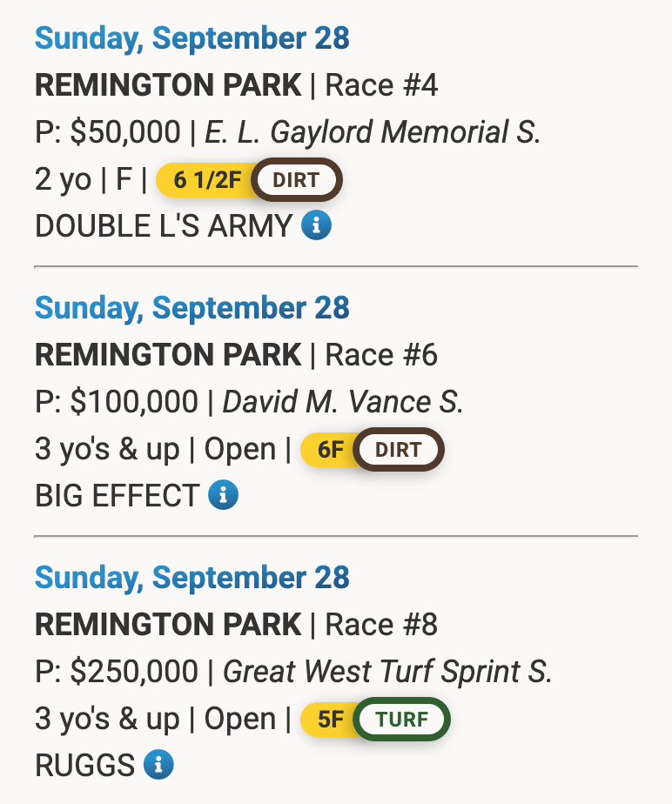Click the DIRT surface badge in Race #4

click(297, 181)
